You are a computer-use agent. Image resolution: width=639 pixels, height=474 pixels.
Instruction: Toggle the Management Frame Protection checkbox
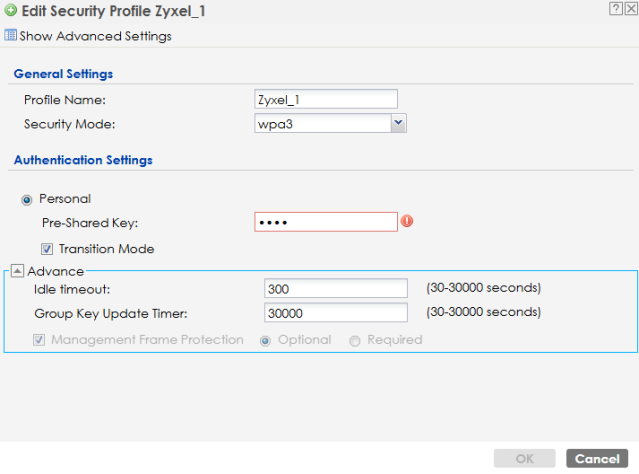(40, 340)
